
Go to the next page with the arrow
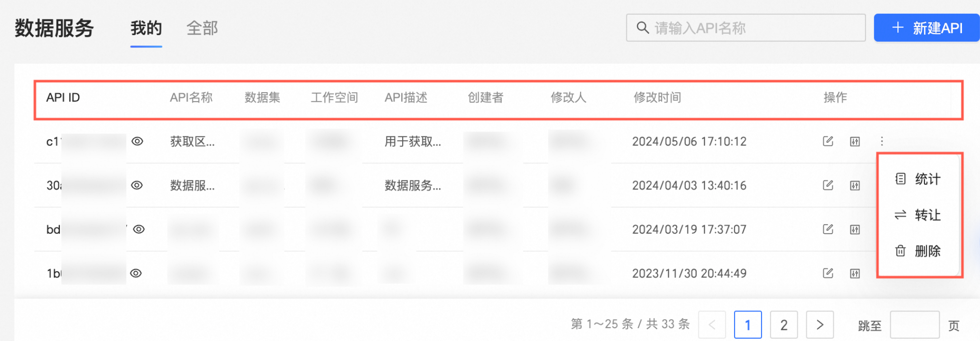820,325
